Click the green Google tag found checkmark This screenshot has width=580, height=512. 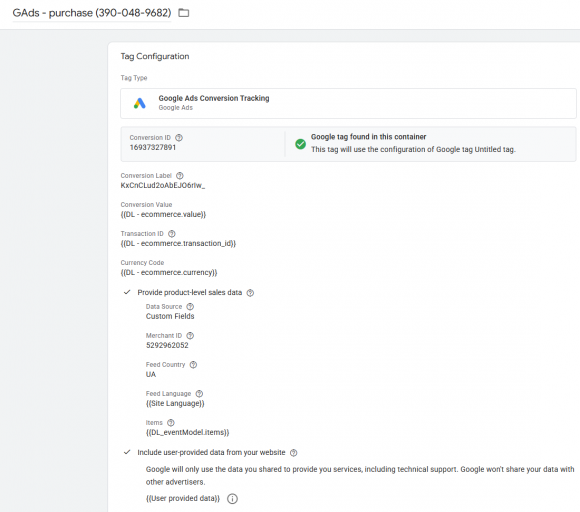point(300,144)
